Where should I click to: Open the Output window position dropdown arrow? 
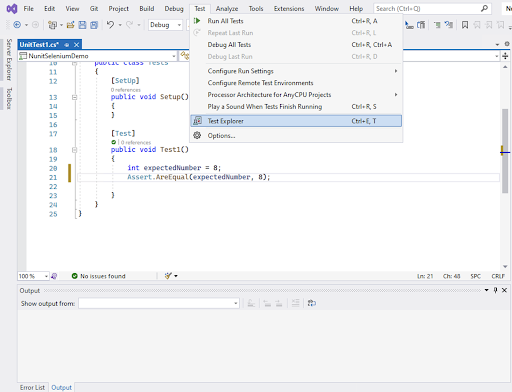click(487, 290)
